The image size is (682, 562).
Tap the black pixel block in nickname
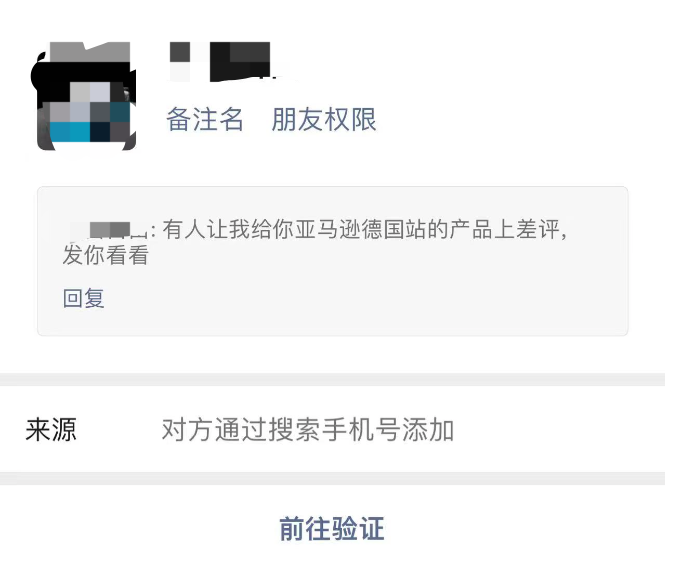[240, 62]
